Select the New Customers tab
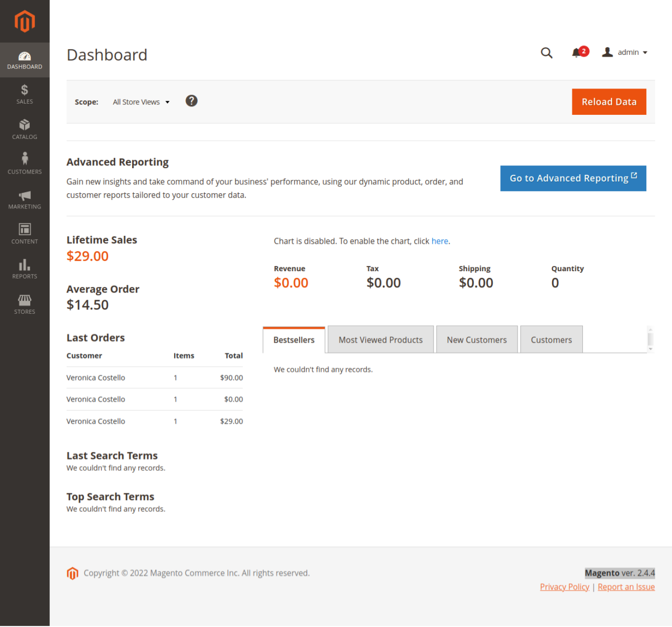Image resolution: width=672 pixels, height=627 pixels. [x=477, y=339]
